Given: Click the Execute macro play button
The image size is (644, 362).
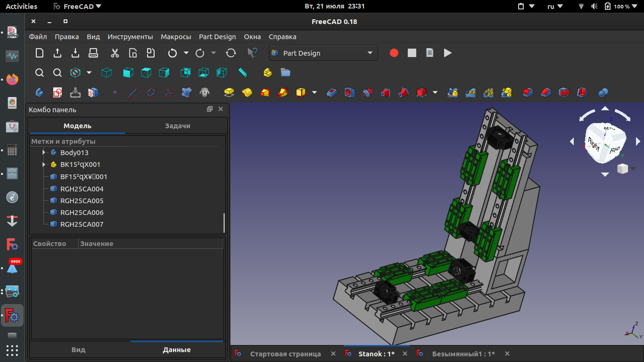Looking at the screenshot, I should (447, 53).
